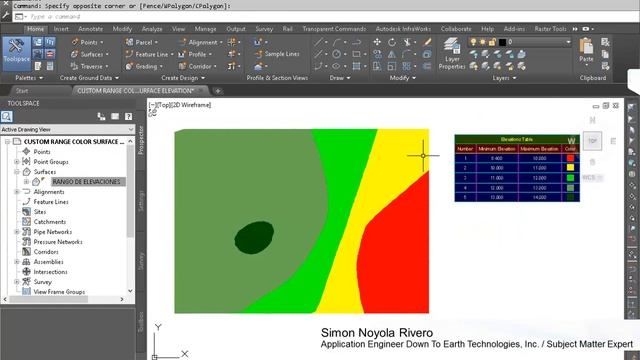Toggle layer freeze sun icon
The width and height of the screenshot is (640, 360).
coord(482,42)
